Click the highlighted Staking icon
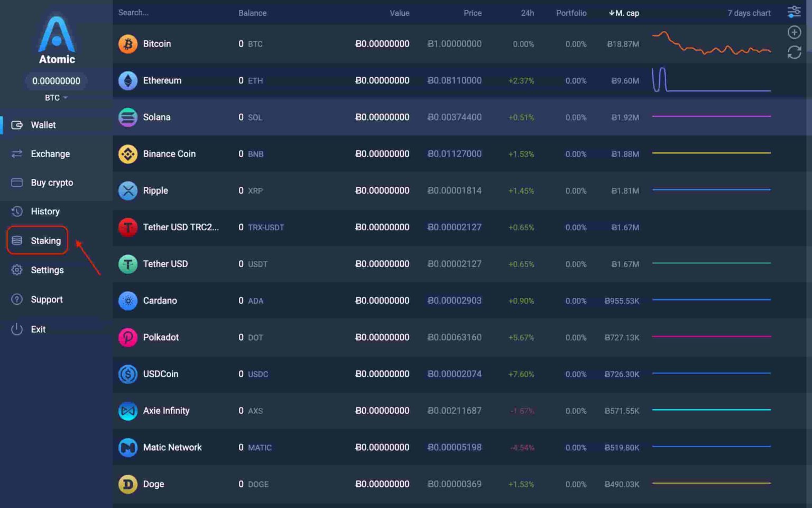812x508 pixels. click(x=16, y=240)
